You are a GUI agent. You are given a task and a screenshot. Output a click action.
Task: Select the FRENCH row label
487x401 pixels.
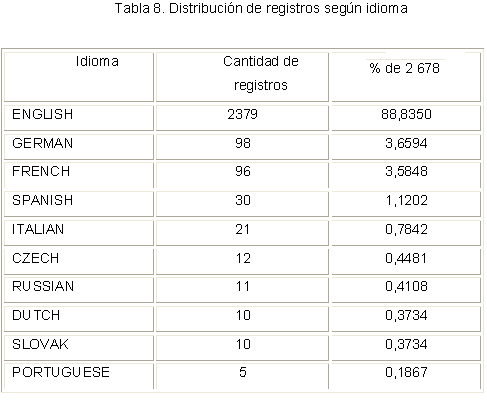pos(41,171)
